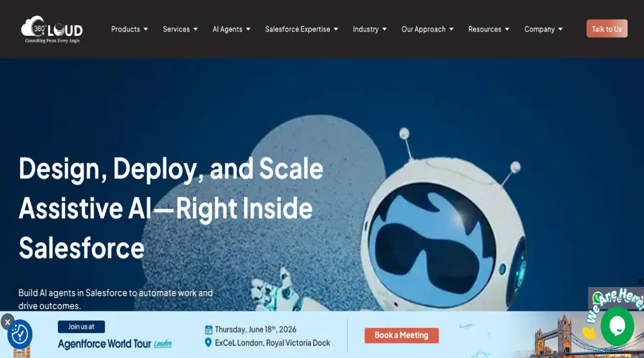Click the Build AI agents in Salesforce text
This screenshot has height=358, width=644.
coord(116,299)
